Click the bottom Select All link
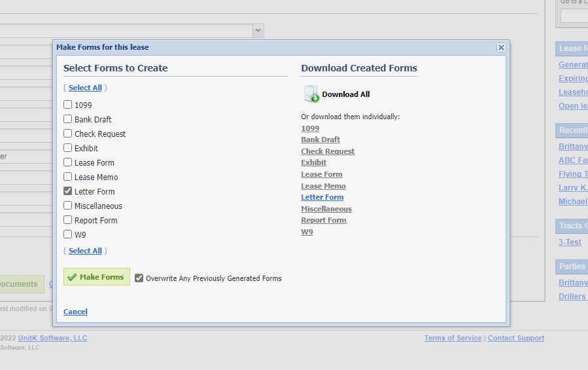This screenshot has height=370, width=588. [85, 251]
